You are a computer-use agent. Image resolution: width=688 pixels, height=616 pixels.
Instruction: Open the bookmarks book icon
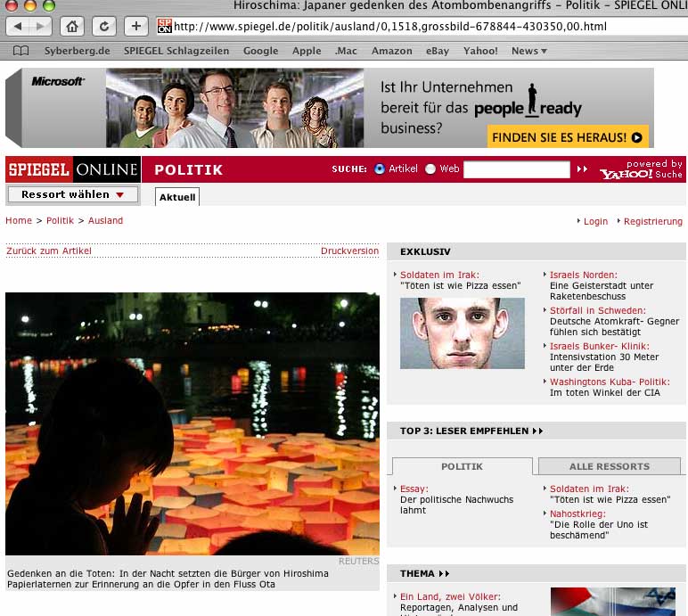point(21,51)
